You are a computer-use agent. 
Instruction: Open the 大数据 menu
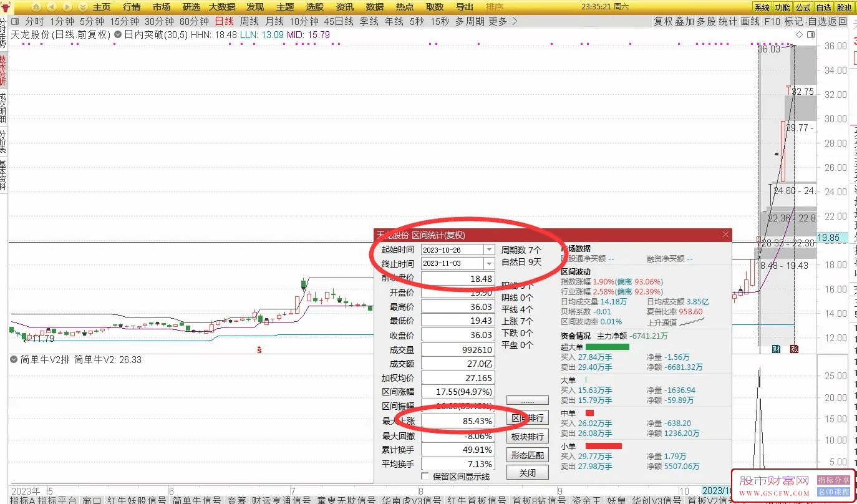pos(221,7)
